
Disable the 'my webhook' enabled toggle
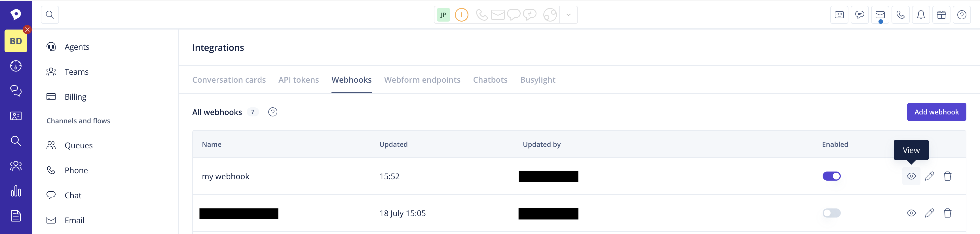point(831,176)
